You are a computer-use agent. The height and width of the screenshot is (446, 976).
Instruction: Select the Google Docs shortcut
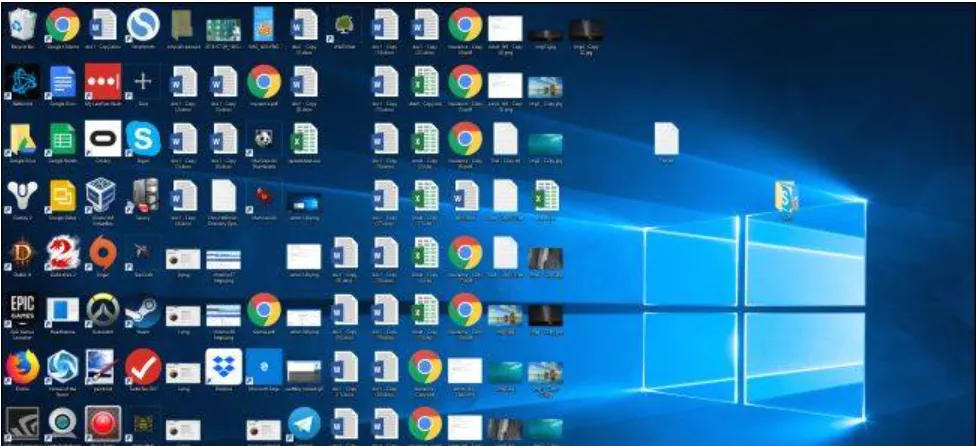point(62,81)
